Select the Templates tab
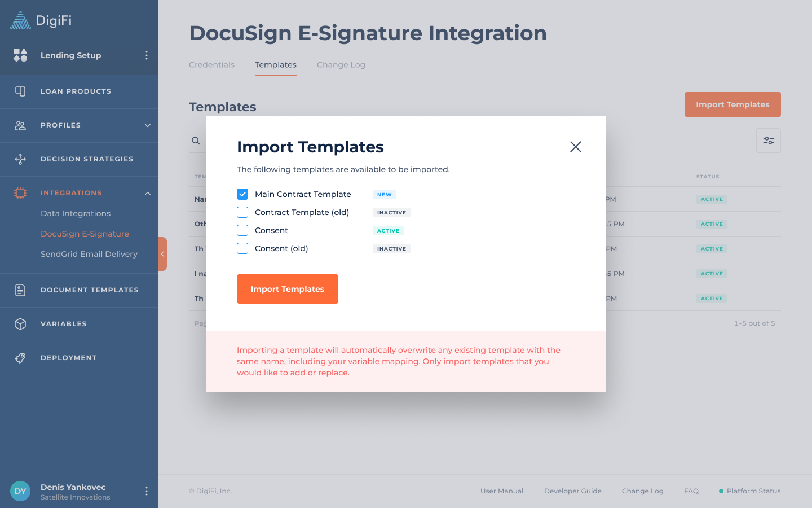This screenshot has height=508, width=812. click(276, 65)
